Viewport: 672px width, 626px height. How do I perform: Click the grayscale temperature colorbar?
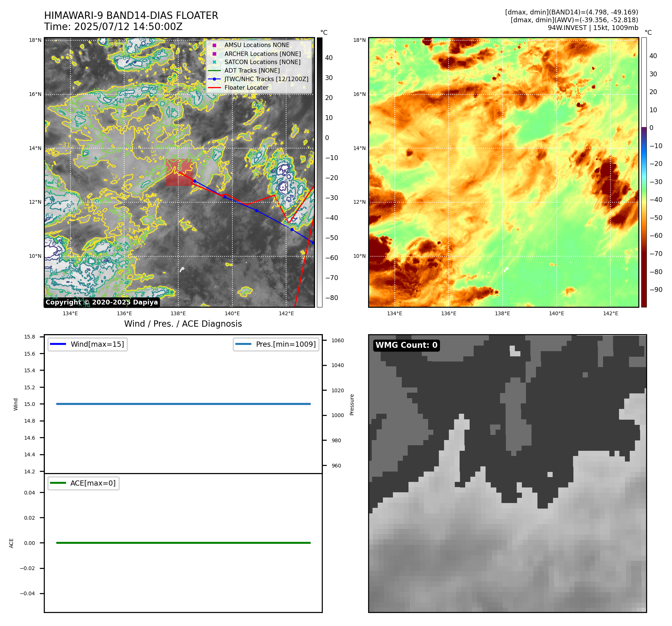click(x=320, y=172)
